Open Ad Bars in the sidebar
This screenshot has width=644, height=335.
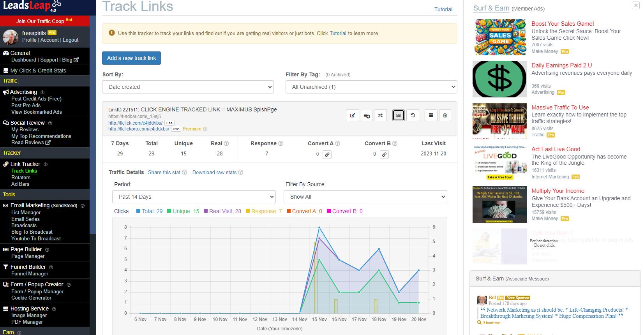click(x=20, y=184)
